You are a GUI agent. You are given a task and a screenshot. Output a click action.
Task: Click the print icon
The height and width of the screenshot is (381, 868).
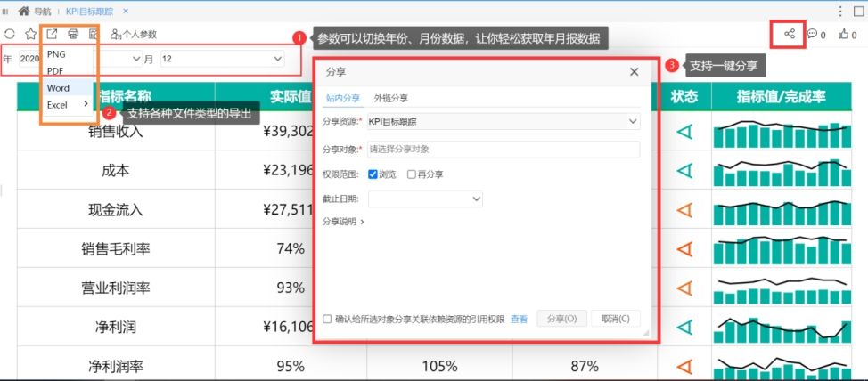73,34
